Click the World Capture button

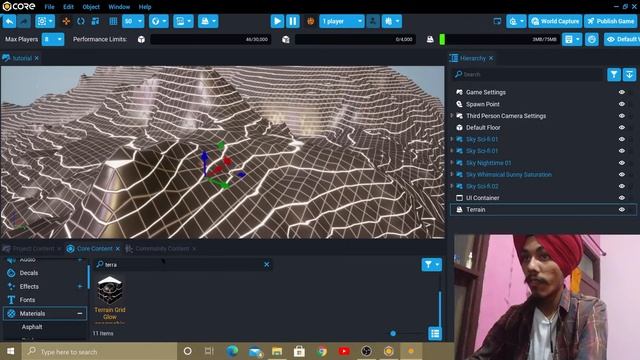tap(555, 21)
